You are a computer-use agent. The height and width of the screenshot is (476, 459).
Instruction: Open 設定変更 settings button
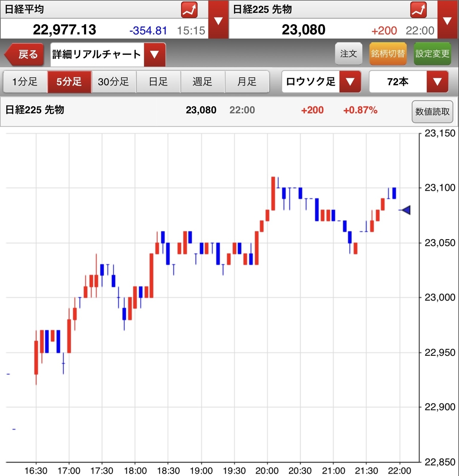[x=432, y=54]
